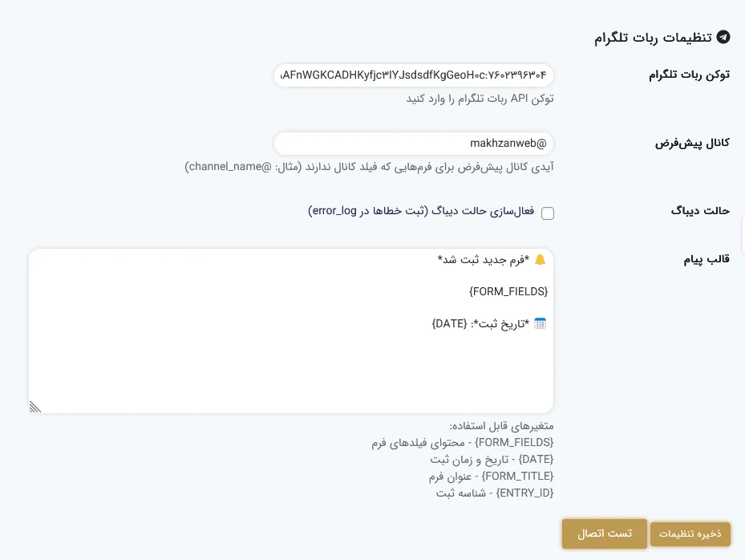This screenshot has width=745, height=560.
Task: Click the calendar emoji in the message template
Action: click(540, 323)
